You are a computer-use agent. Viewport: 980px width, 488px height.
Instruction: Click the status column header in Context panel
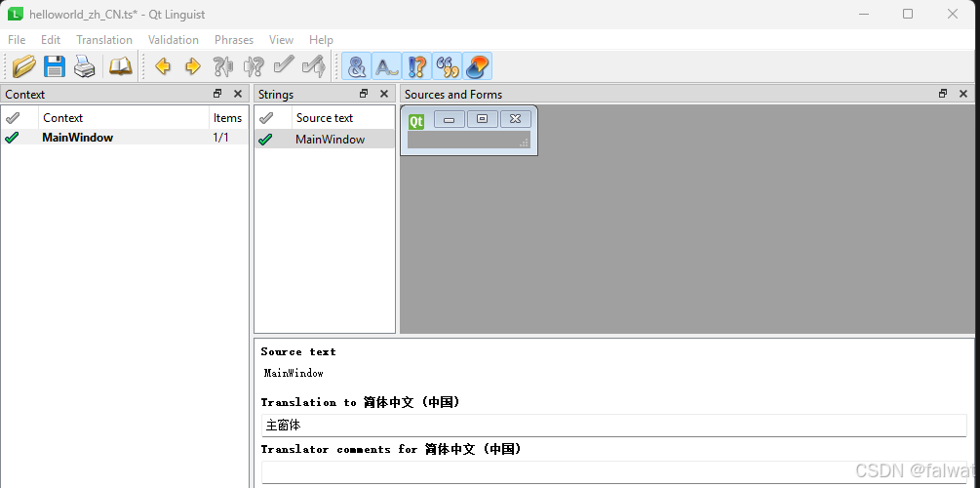pos(20,118)
